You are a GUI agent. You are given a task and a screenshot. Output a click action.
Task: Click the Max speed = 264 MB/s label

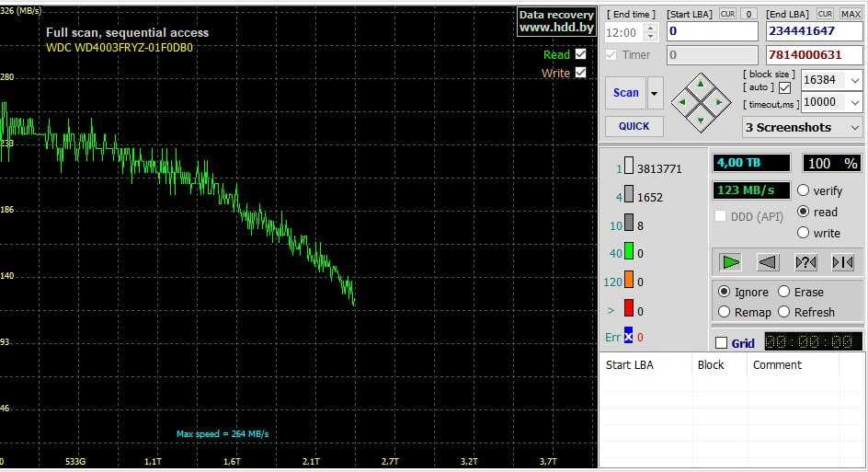[x=223, y=433]
